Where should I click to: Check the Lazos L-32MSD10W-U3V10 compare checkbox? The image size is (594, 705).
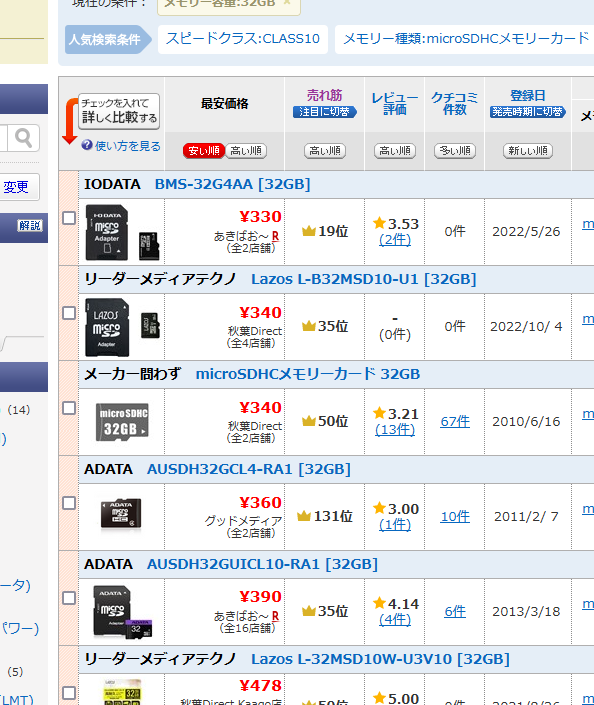coord(69,693)
